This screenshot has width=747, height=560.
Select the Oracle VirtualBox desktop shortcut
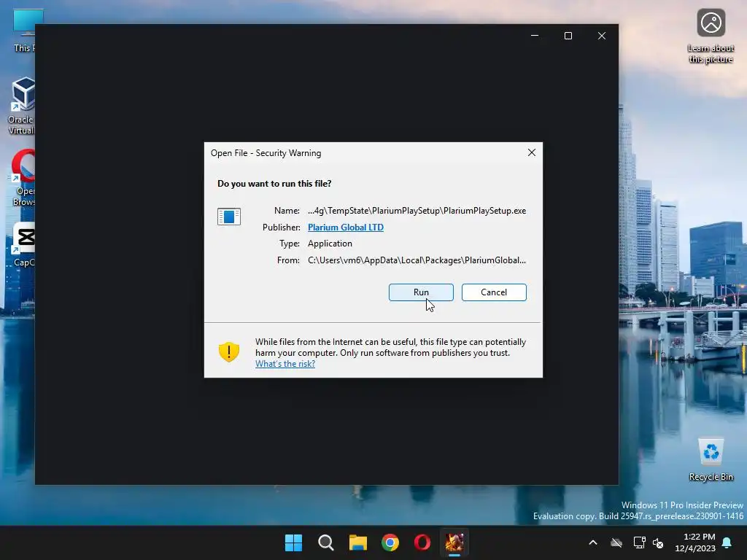pos(21,106)
